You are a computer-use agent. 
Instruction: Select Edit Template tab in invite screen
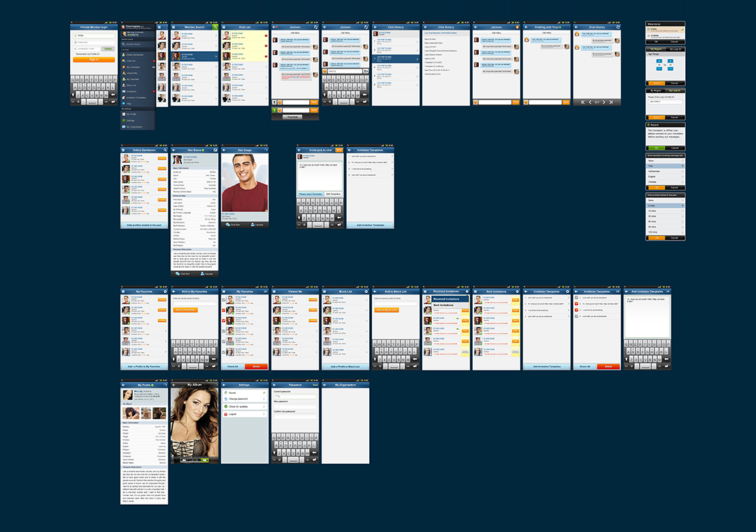point(333,194)
